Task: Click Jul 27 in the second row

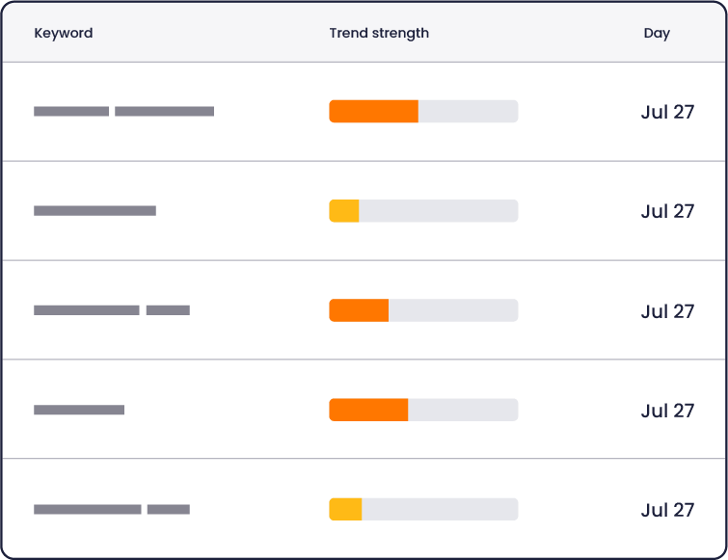Action: click(x=667, y=211)
